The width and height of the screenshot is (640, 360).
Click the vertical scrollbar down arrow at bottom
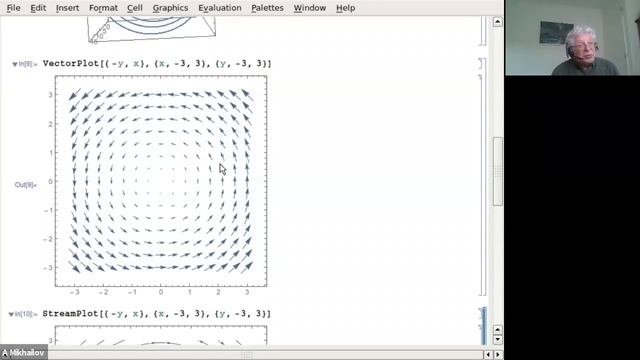(498, 340)
